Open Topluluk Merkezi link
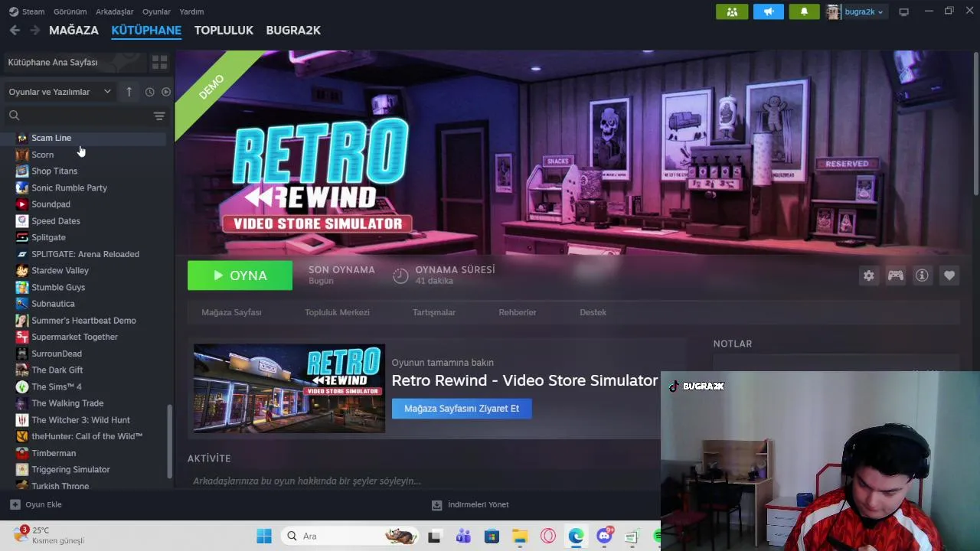 337,312
